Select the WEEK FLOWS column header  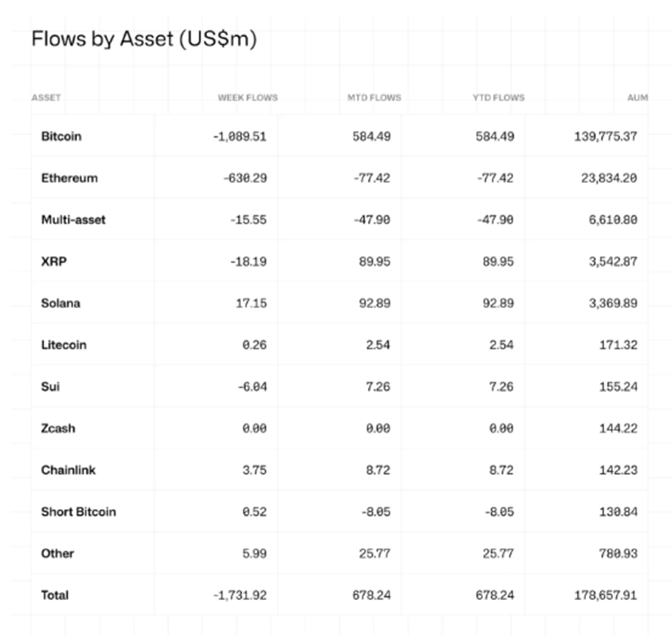[247, 98]
